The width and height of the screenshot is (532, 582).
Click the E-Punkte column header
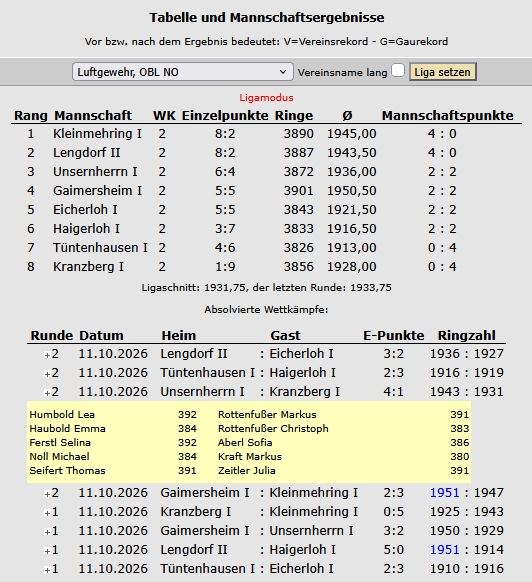point(394,335)
